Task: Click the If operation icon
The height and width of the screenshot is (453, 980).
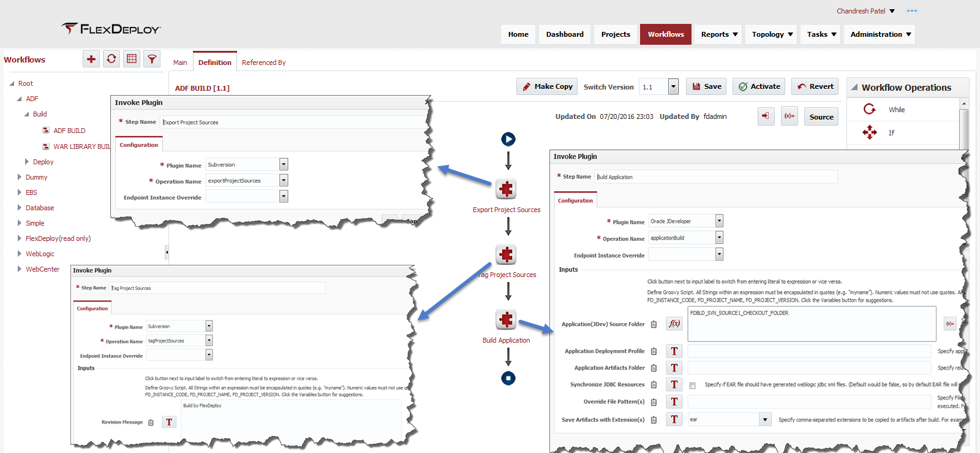Action: 870,132
